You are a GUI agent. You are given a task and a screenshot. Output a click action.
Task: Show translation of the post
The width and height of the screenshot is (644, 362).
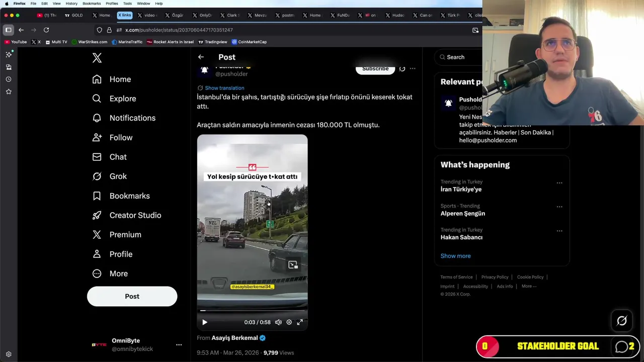click(224, 88)
